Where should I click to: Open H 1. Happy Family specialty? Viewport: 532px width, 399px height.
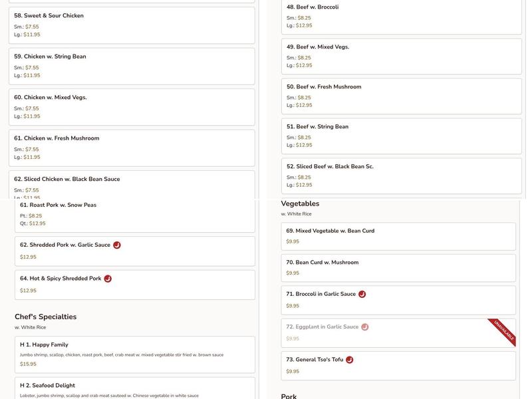(x=135, y=354)
